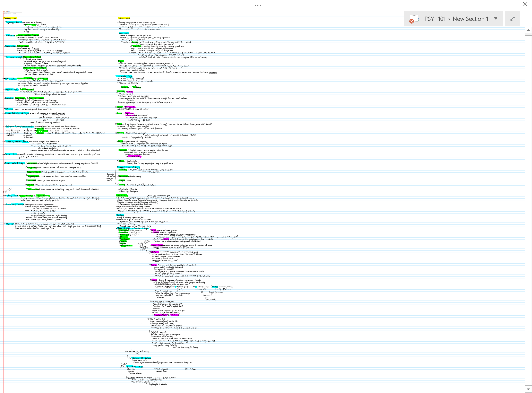Click the yellow Lecture notes heading

pyautogui.click(x=124, y=18)
